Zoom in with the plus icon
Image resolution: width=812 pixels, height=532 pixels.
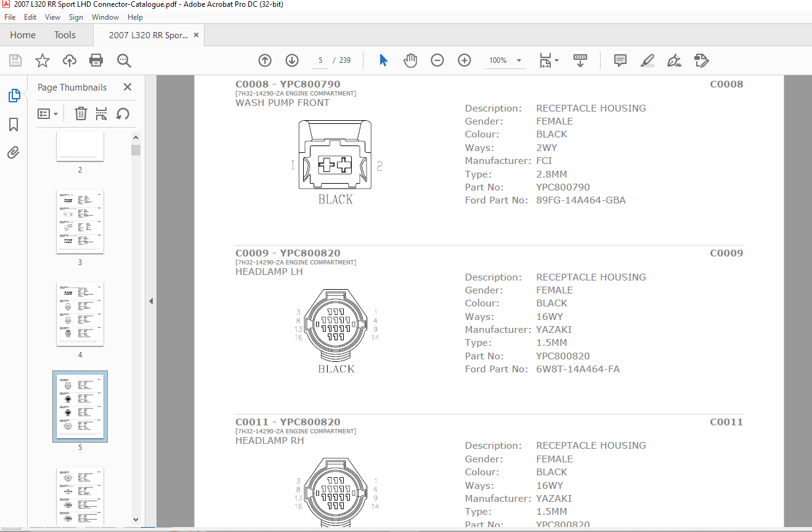point(465,60)
